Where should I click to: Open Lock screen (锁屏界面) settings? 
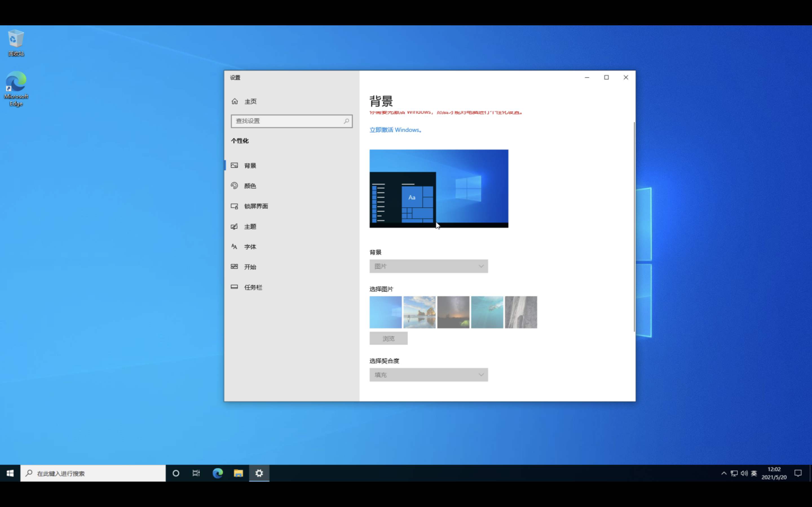[256, 206]
